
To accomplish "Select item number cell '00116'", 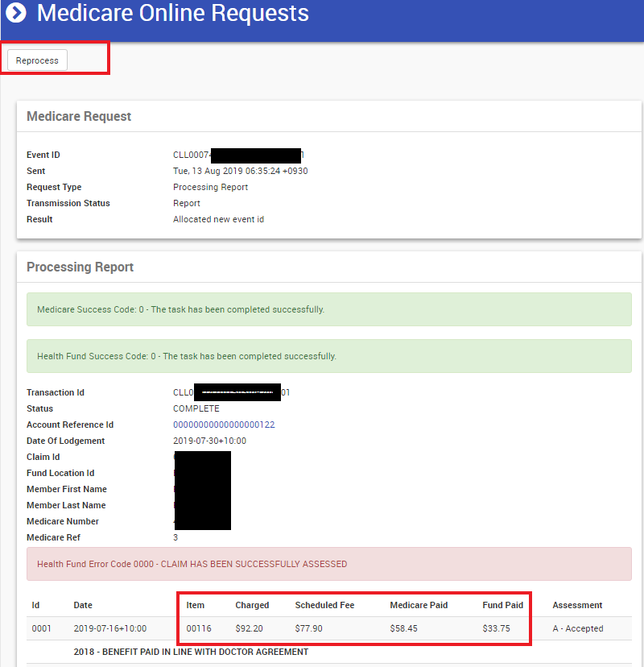I will (199, 628).
